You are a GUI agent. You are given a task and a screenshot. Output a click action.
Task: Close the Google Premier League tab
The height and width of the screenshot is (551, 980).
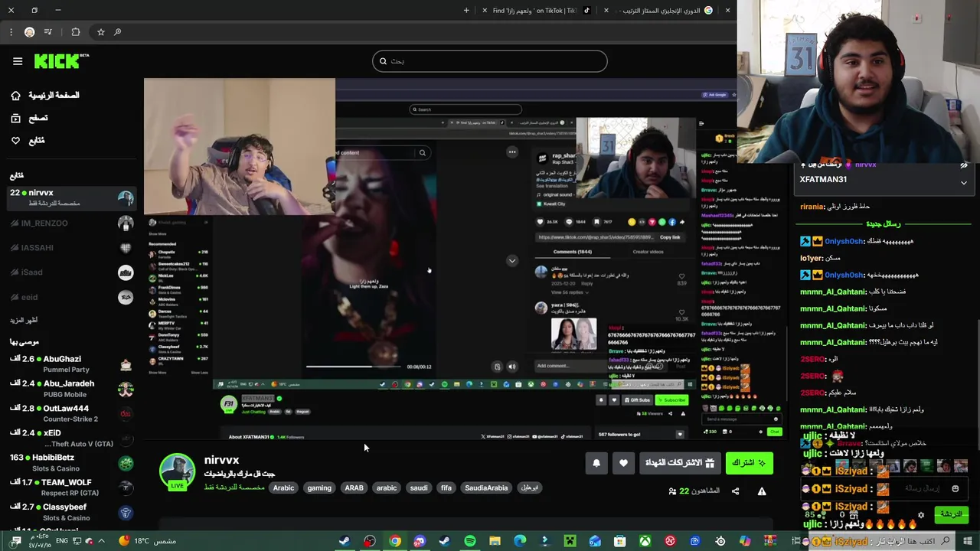tap(606, 11)
